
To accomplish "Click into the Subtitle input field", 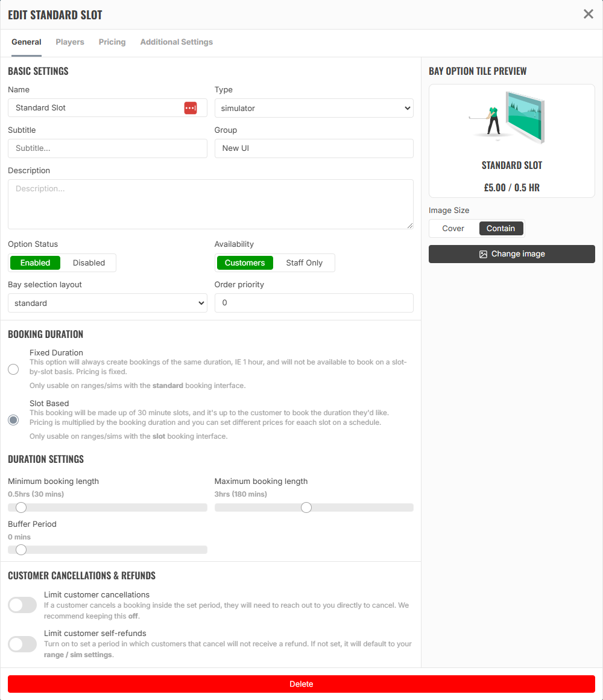I will pos(107,148).
